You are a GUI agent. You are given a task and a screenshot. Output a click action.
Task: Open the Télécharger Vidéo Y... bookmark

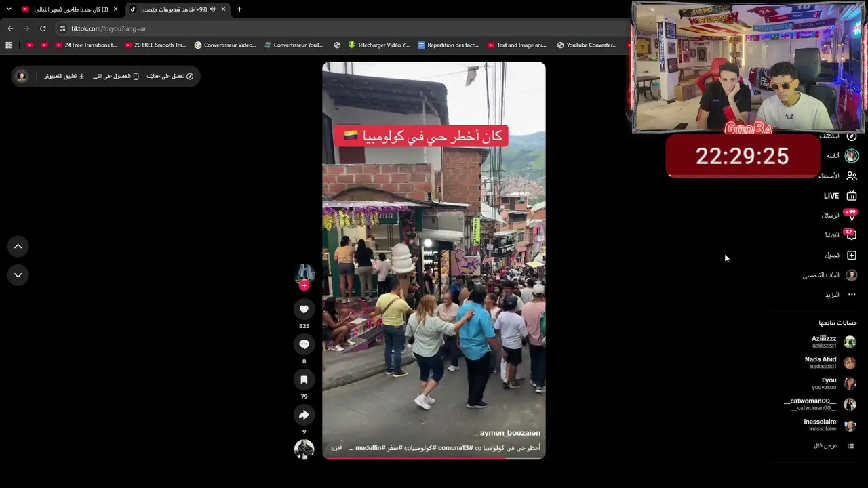point(378,45)
